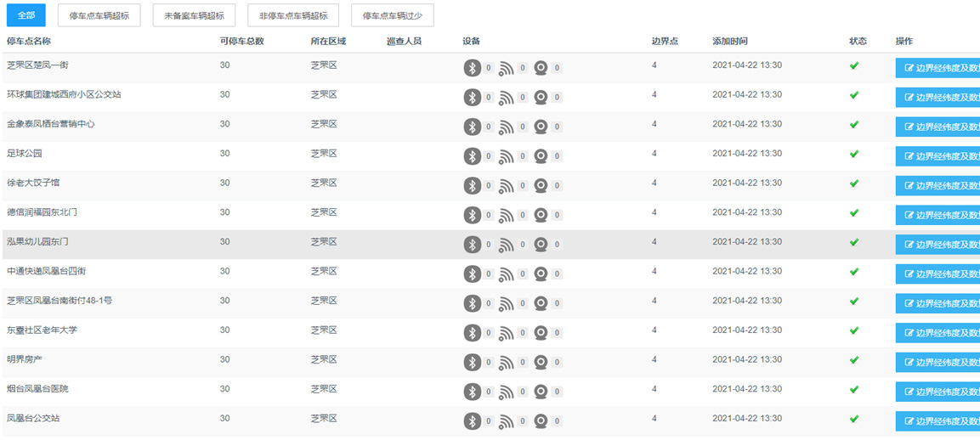Click camera icon in 芝罘区楚凤一街 row

pos(541,68)
